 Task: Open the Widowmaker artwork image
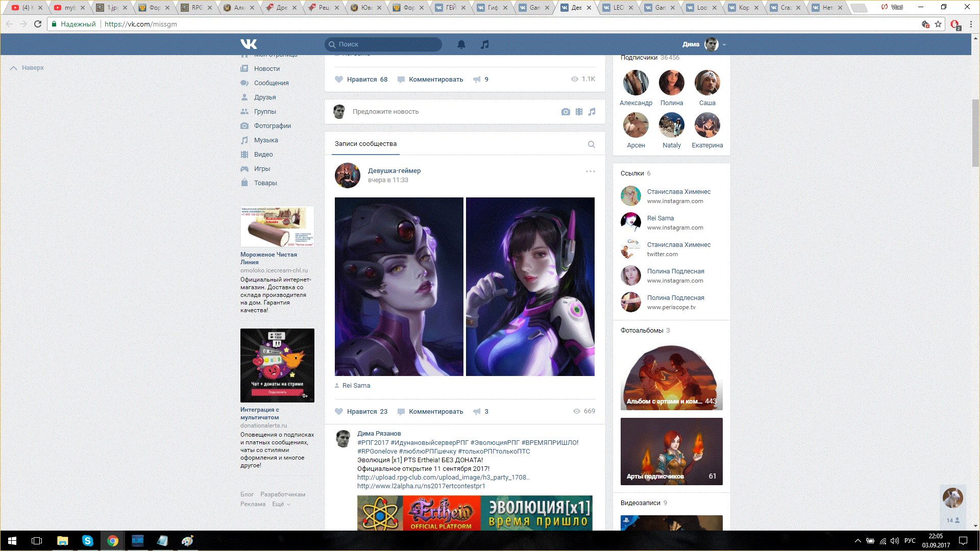point(399,287)
